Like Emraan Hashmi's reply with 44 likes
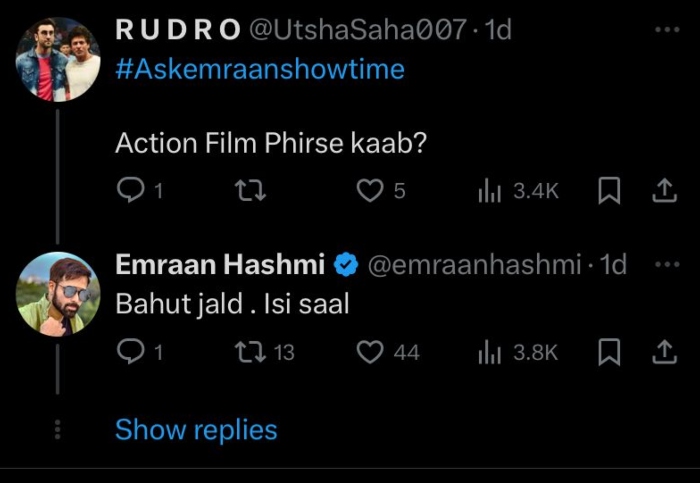 tap(371, 351)
